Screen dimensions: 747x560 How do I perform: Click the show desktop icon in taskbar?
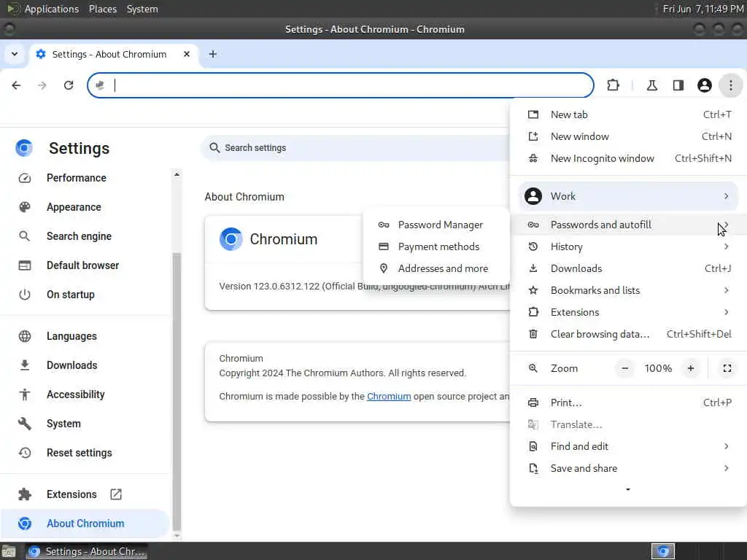(x=9, y=551)
